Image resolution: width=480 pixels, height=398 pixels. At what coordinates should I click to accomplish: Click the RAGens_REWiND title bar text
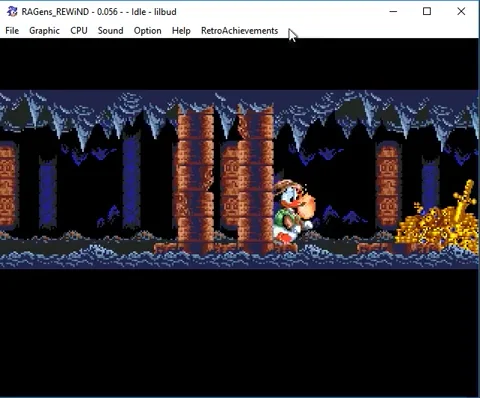pos(99,12)
